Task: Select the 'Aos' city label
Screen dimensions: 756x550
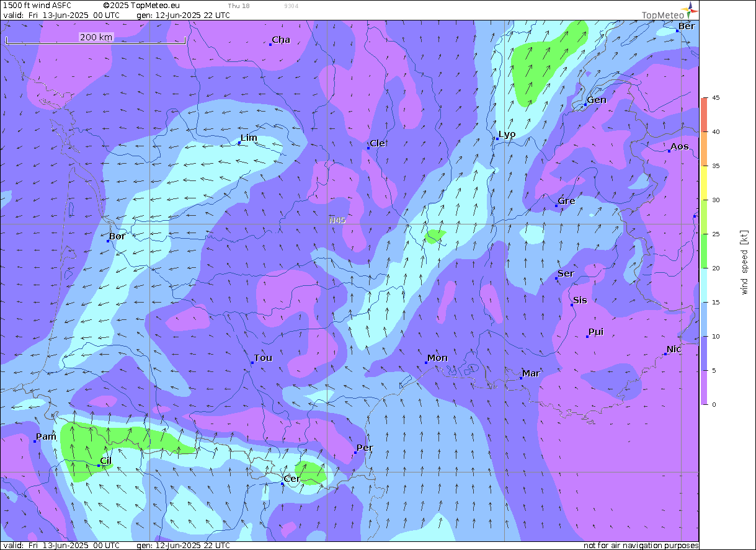Action: pyautogui.click(x=680, y=146)
